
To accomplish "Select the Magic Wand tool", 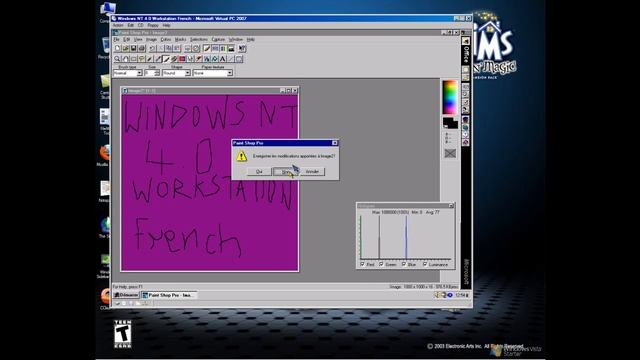I will (149, 59).
